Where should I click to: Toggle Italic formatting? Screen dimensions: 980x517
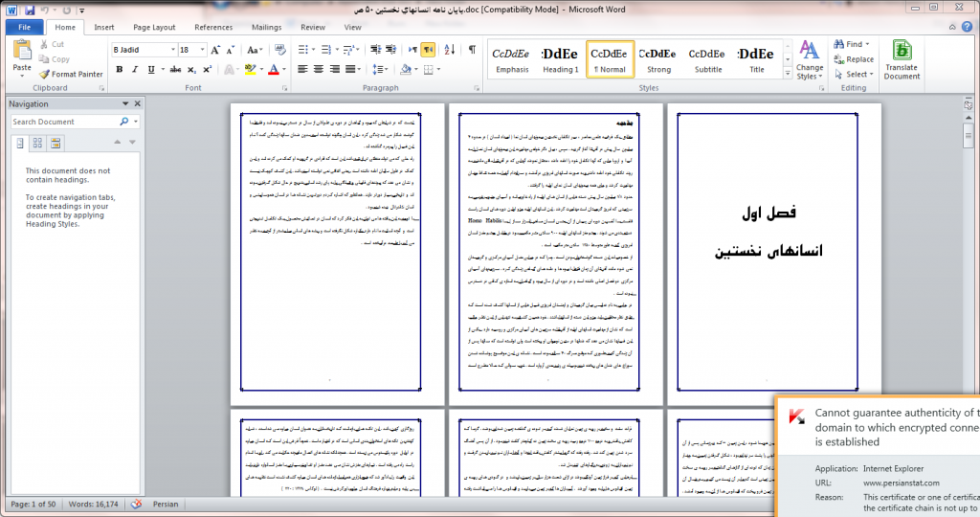tap(136, 69)
